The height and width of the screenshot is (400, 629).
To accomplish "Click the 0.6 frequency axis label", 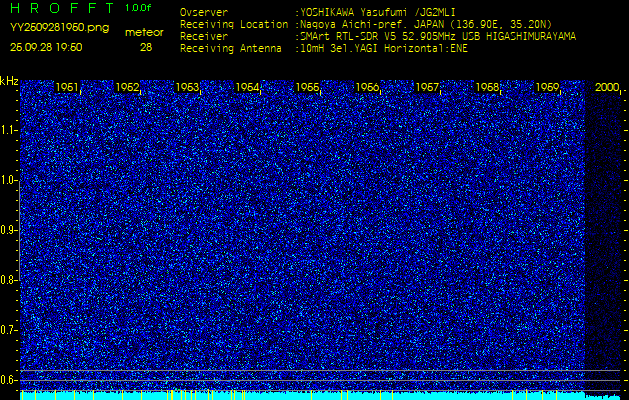I will click(x=8, y=380).
